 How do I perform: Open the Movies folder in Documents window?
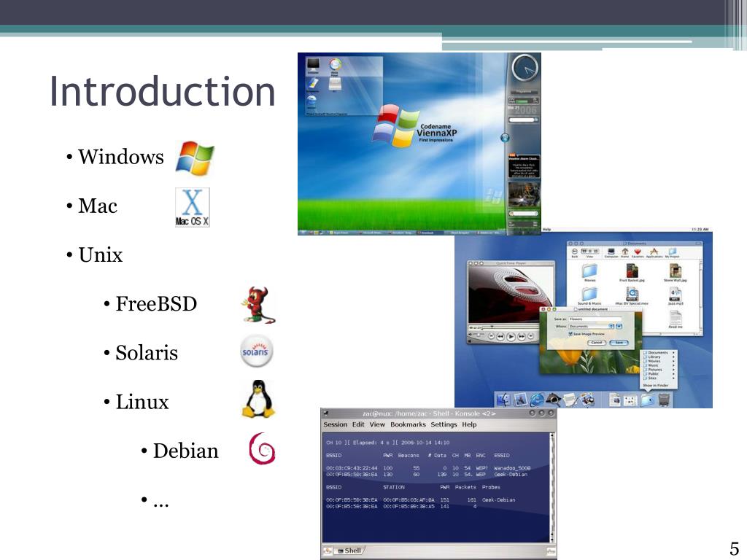click(589, 271)
